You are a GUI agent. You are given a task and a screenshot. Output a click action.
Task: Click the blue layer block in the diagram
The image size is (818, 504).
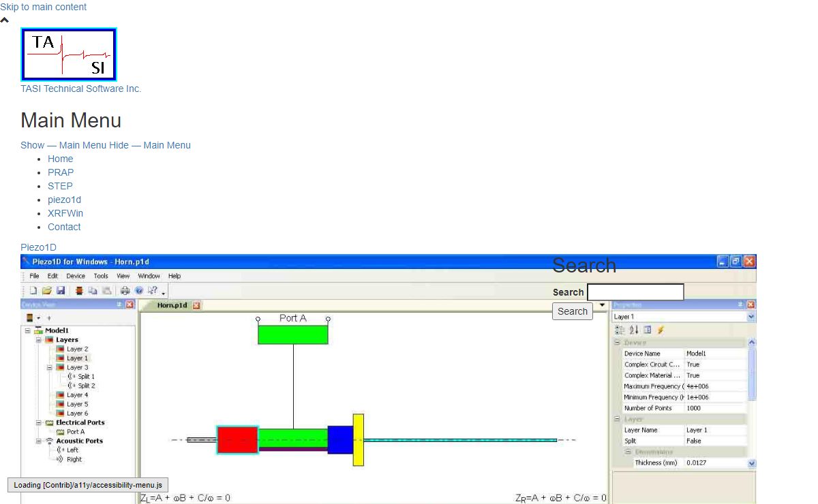pos(340,440)
